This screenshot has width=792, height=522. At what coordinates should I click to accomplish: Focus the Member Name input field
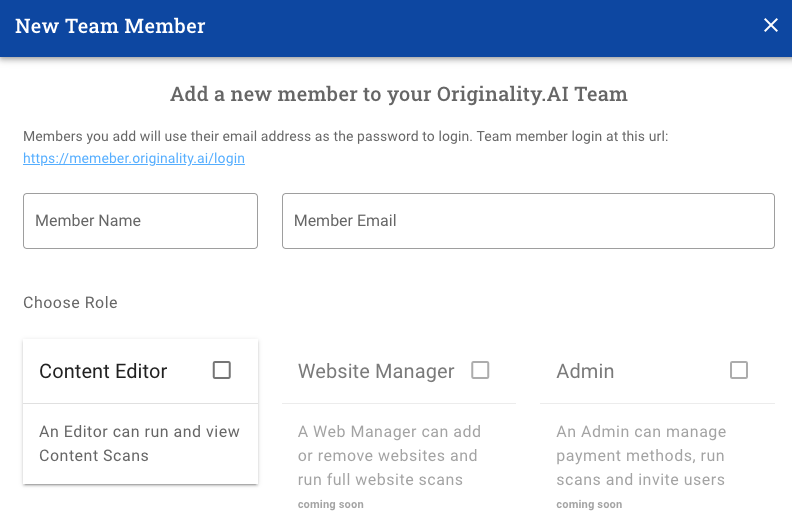(140, 221)
